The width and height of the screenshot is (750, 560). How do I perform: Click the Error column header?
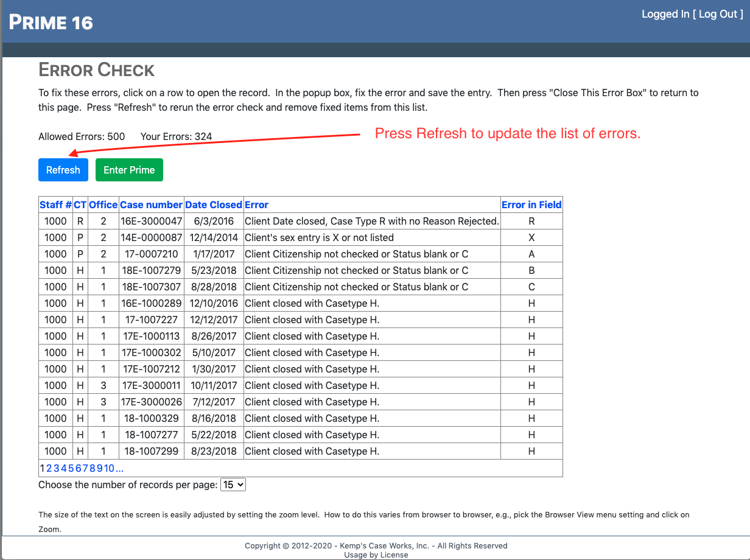click(256, 205)
